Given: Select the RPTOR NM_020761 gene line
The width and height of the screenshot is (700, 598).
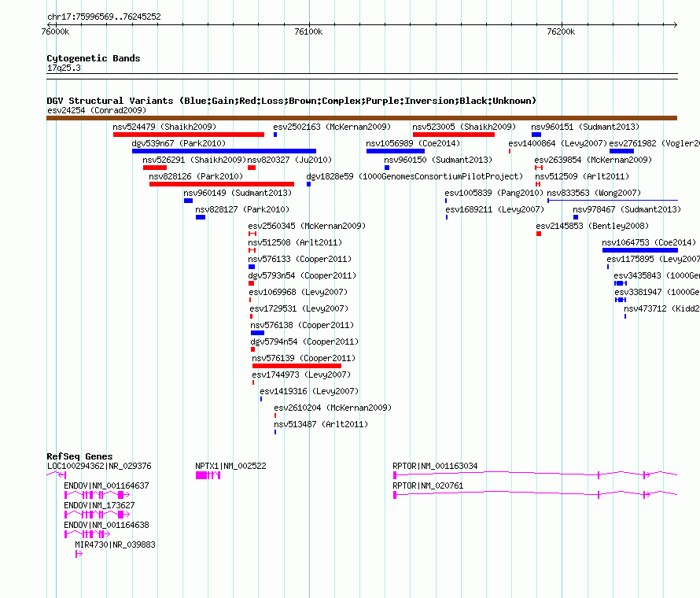Looking at the screenshot, I should point(536,495).
